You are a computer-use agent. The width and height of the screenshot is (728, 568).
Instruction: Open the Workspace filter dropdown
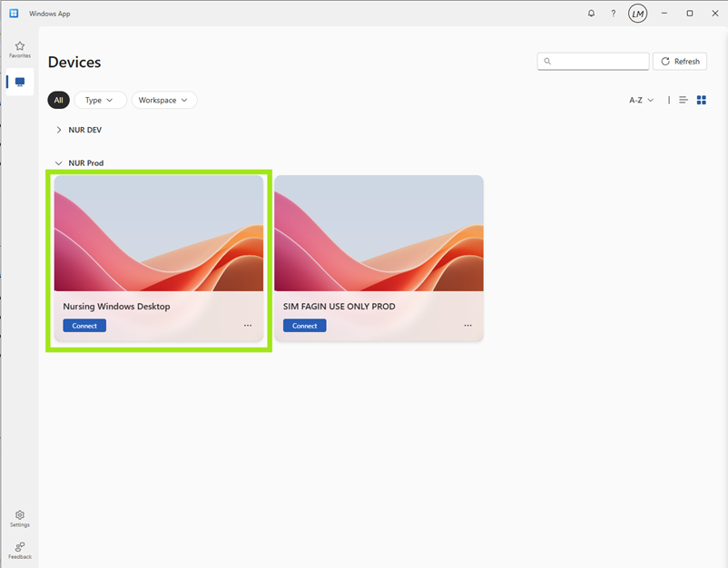[163, 100]
